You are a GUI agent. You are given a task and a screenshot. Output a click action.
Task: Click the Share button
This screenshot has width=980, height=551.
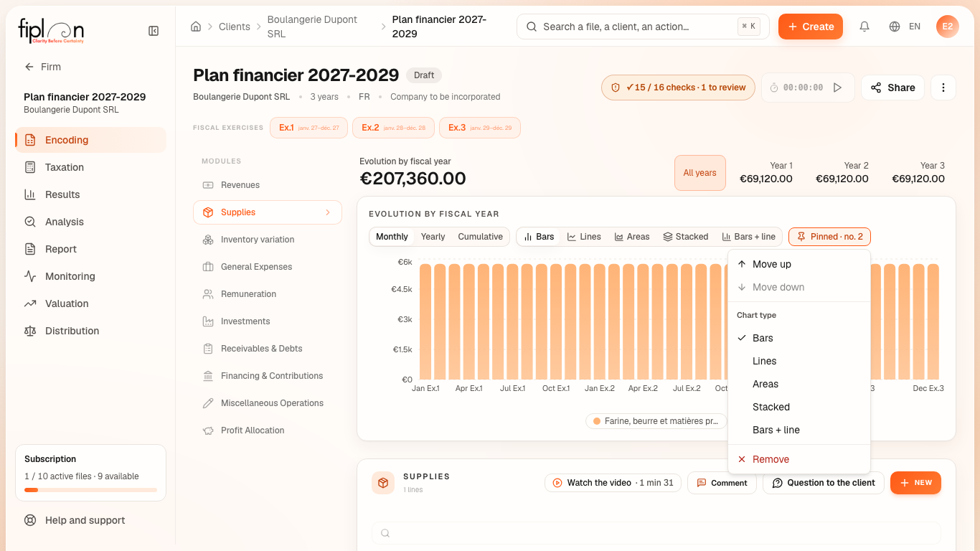click(x=892, y=88)
